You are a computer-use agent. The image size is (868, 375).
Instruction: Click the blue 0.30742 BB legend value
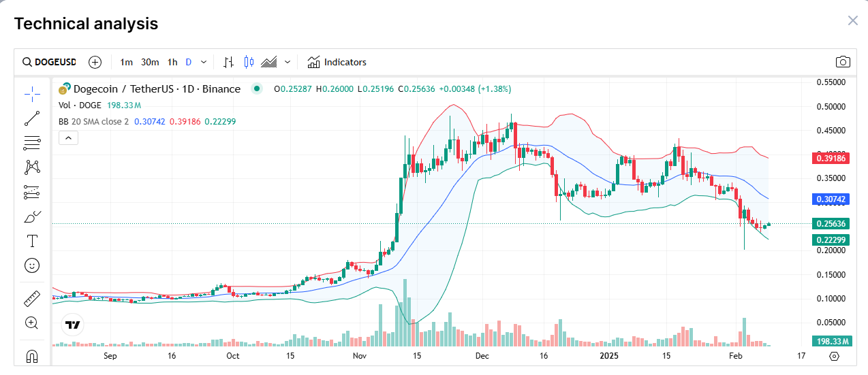click(x=149, y=121)
